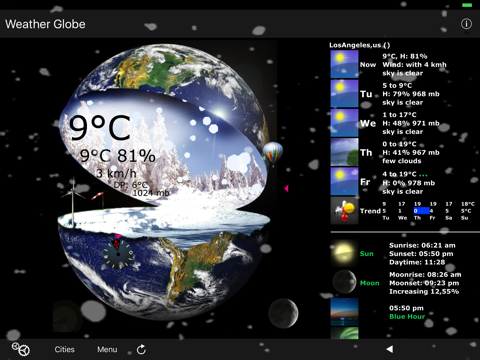This screenshot has height=360, width=480.
Task: Click the large 9°C temperature reading
Action: pos(100,128)
